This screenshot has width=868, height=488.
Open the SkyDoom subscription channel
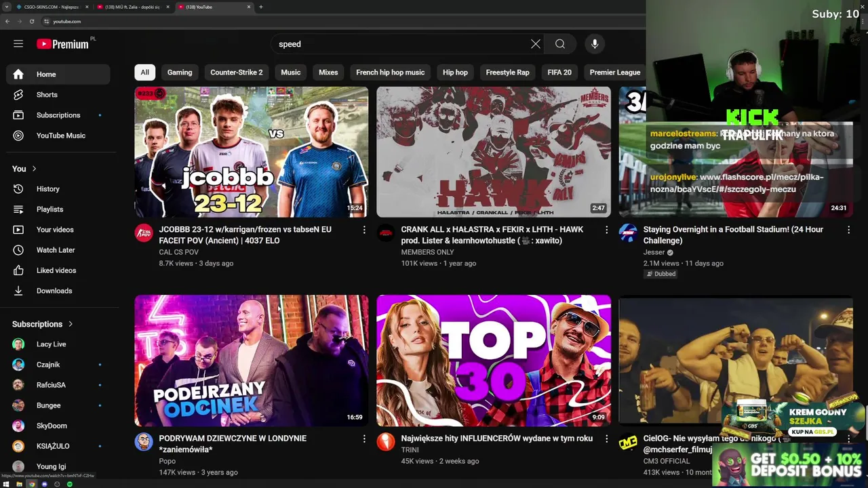[58, 426]
